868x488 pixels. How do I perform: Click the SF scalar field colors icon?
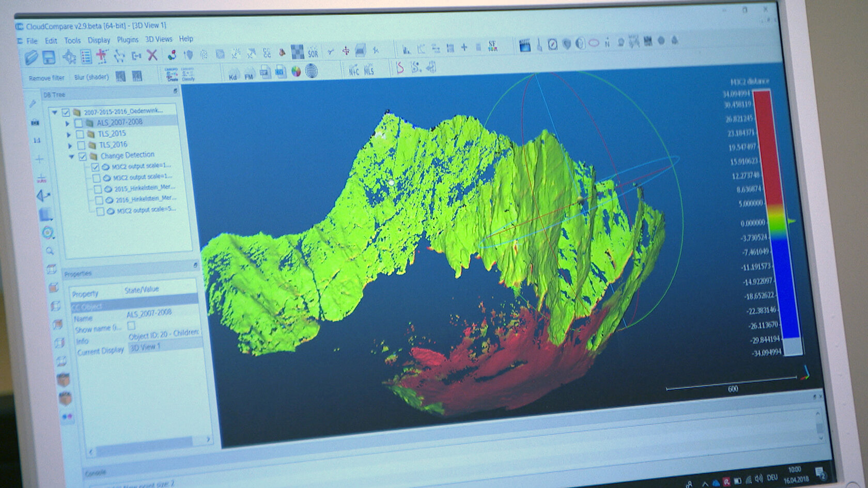coord(492,47)
